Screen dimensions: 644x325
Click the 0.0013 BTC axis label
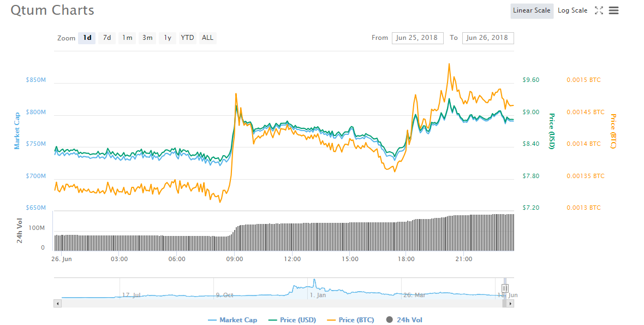coord(583,208)
